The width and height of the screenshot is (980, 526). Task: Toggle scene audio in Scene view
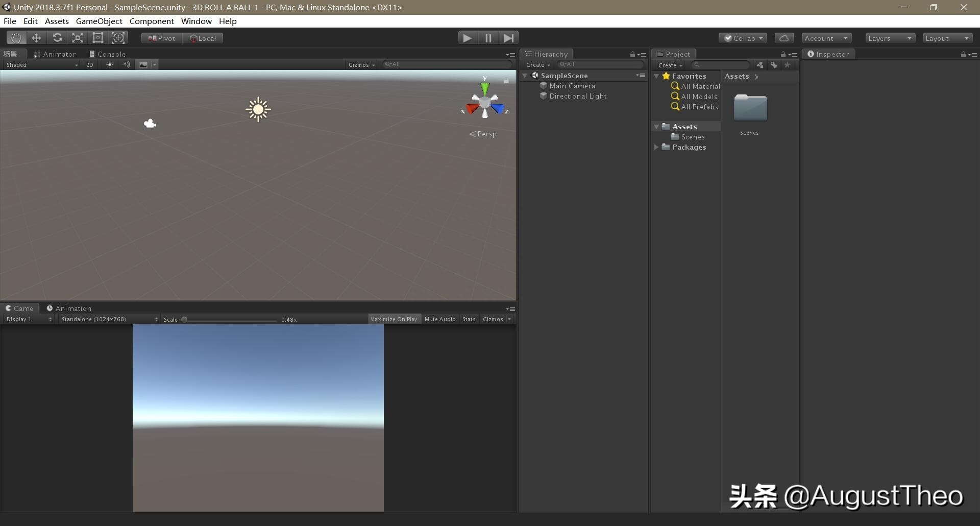(126, 65)
